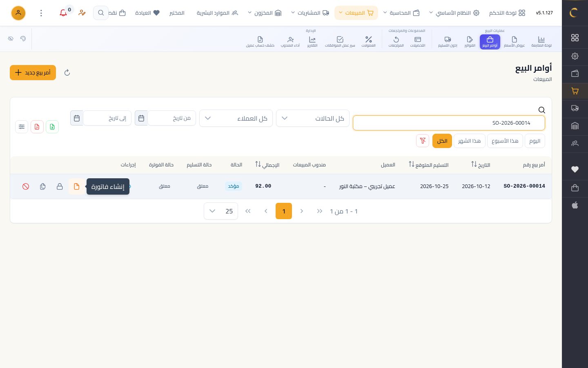Select the هذا الشهر filter chip
Screen dimensions: 588x368
coord(470,141)
